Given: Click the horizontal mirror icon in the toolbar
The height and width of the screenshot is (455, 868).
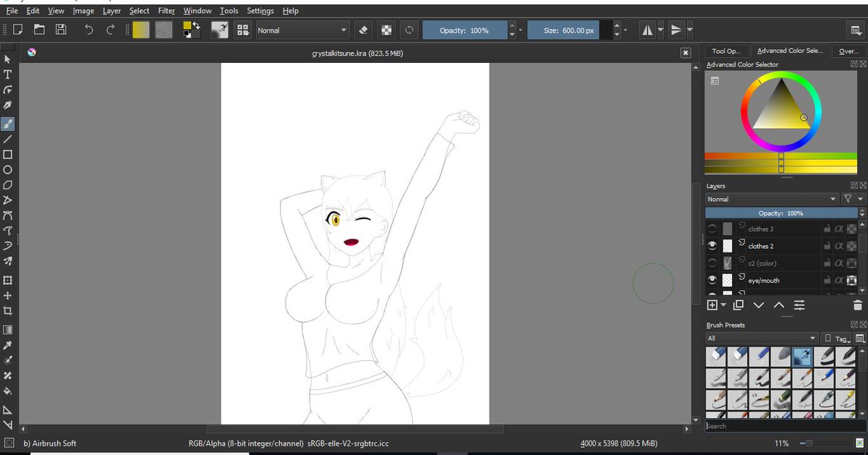Looking at the screenshot, I should click(x=646, y=30).
